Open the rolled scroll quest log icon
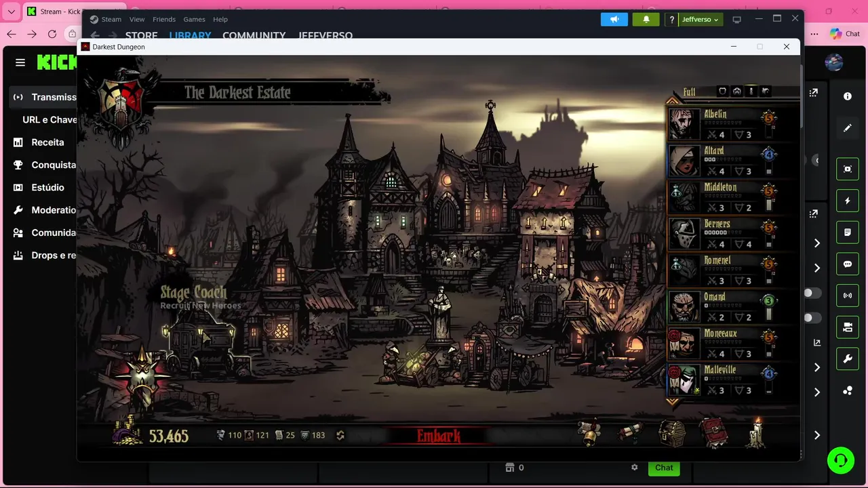The height and width of the screenshot is (488, 868). (x=630, y=433)
